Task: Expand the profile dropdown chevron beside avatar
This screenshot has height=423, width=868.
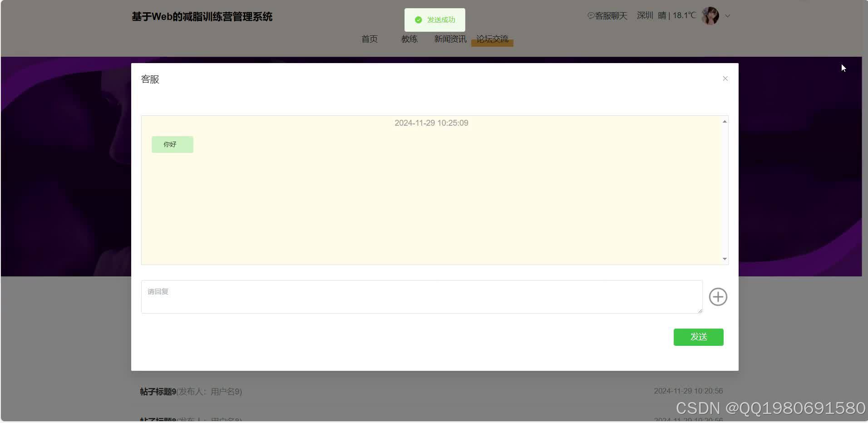Action: (728, 16)
